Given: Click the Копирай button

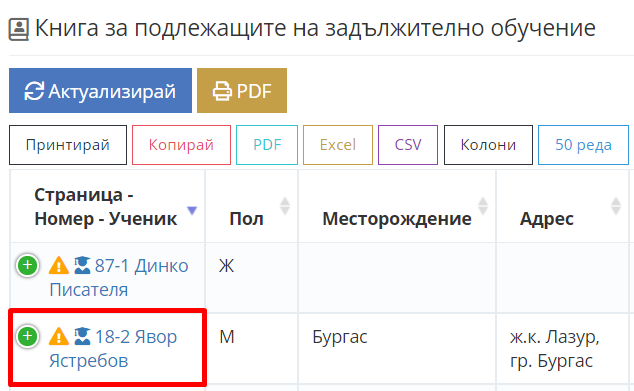Looking at the screenshot, I should (181, 145).
